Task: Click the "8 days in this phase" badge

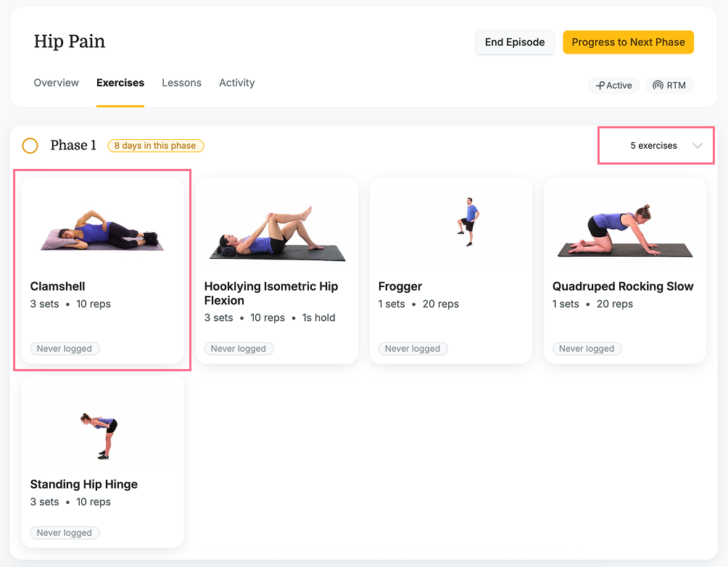Action: pyautogui.click(x=155, y=145)
